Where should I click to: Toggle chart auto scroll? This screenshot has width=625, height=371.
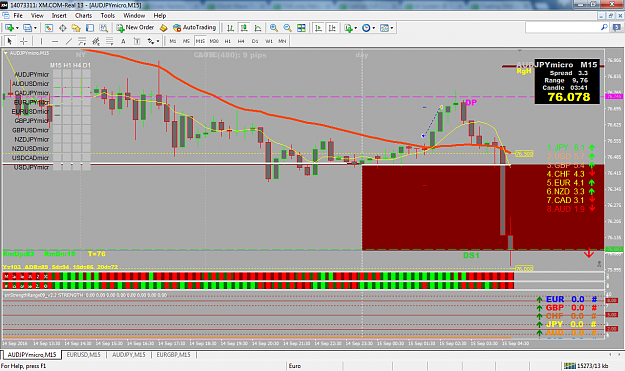click(318, 28)
